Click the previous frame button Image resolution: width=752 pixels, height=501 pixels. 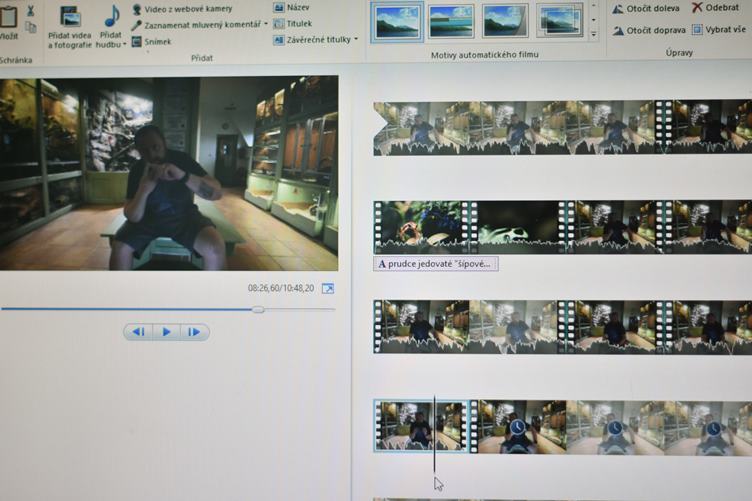click(x=138, y=332)
